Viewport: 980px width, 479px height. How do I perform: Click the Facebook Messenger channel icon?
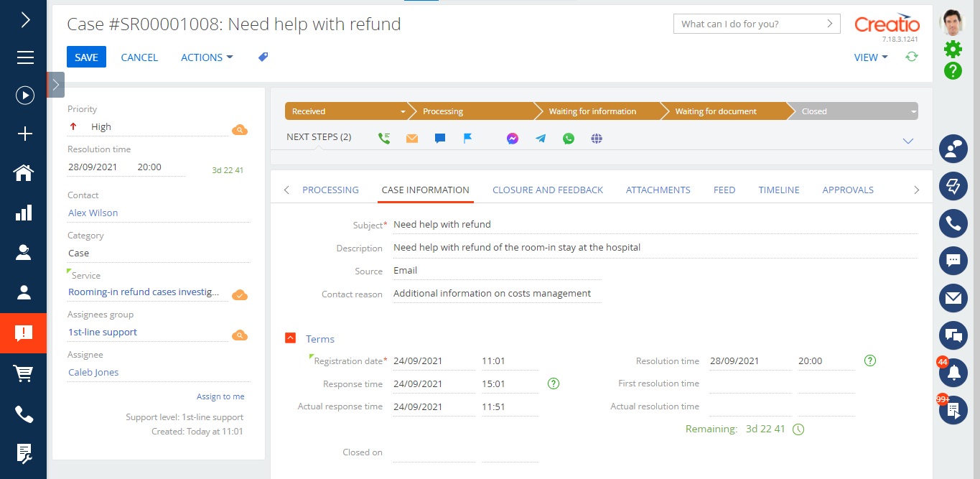click(x=512, y=138)
